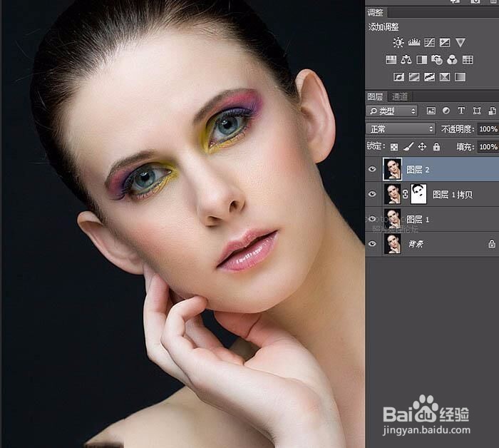Select the 背景 layer thumbnail

point(392,243)
